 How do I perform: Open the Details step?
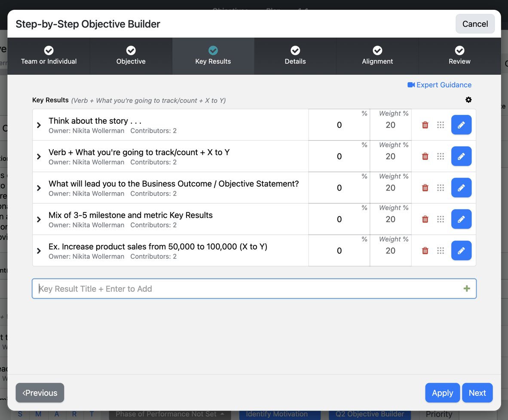[295, 56]
